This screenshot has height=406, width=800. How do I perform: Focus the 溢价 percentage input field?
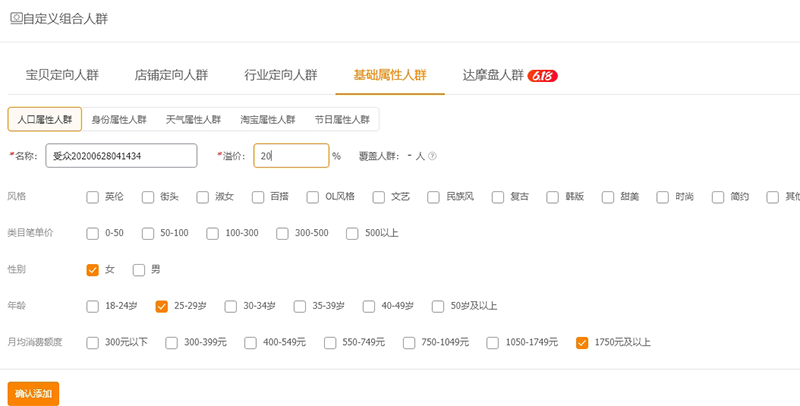pos(290,156)
